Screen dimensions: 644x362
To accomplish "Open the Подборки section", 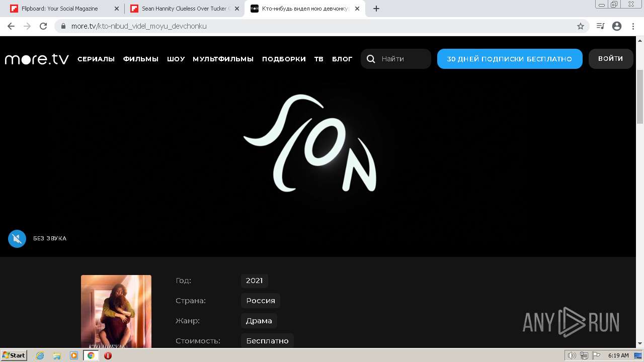I will point(284,59).
